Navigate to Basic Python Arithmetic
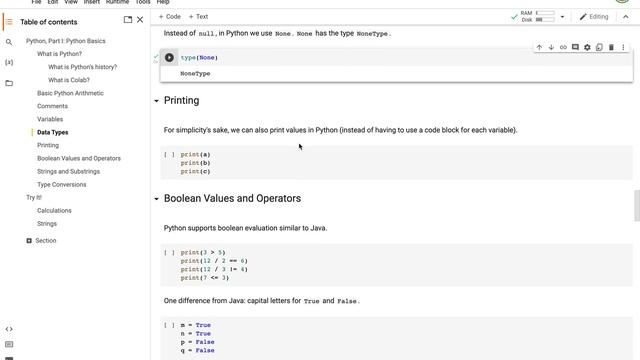 [x=70, y=93]
